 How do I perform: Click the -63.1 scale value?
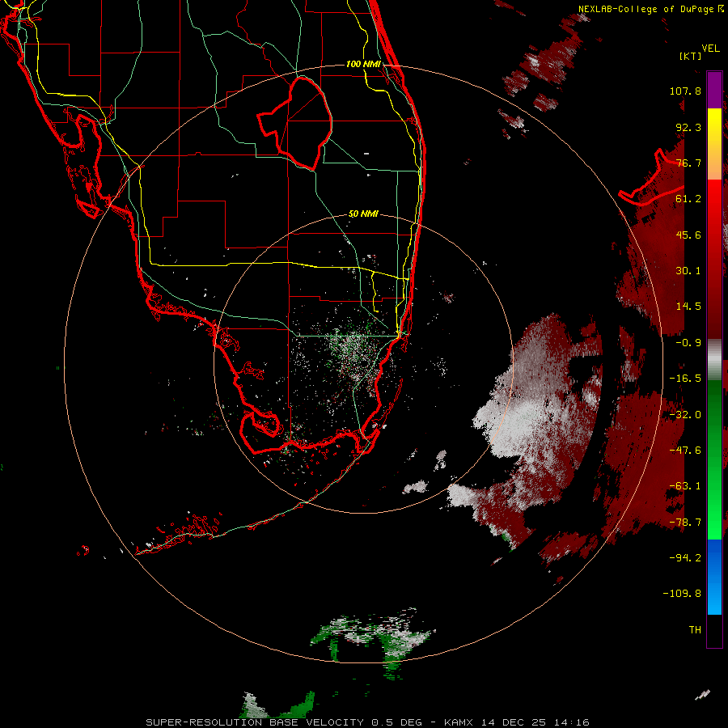coord(685,486)
